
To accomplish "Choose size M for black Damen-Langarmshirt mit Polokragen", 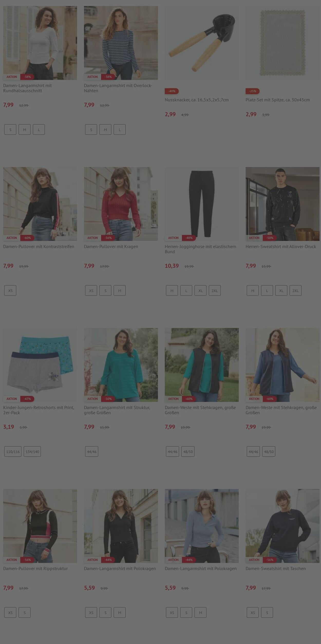I will [120, 612].
